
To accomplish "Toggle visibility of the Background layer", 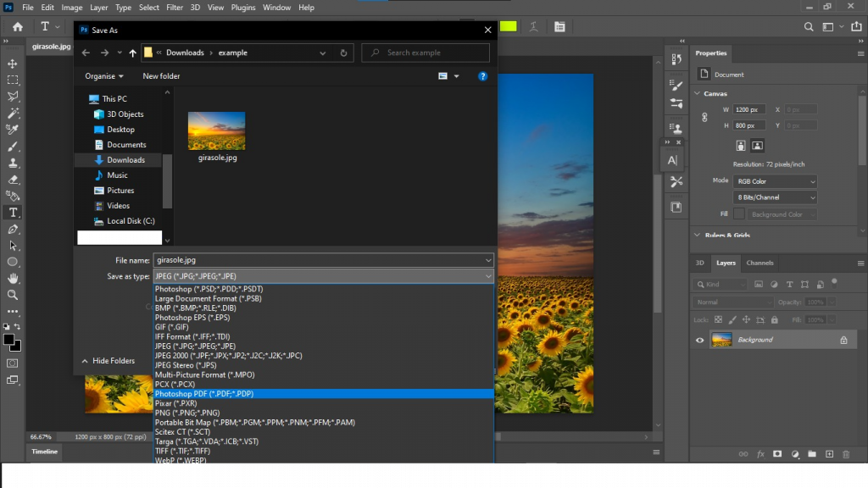I will pyautogui.click(x=699, y=339).
